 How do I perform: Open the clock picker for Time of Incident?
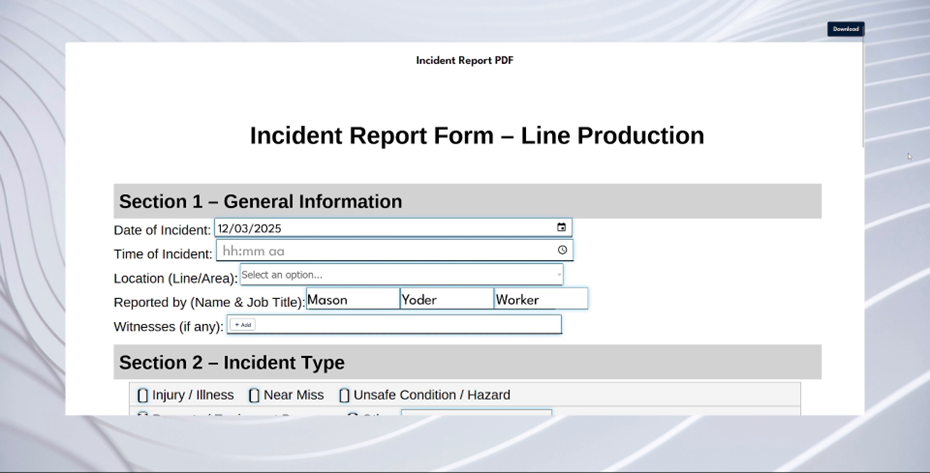[562, 250]
